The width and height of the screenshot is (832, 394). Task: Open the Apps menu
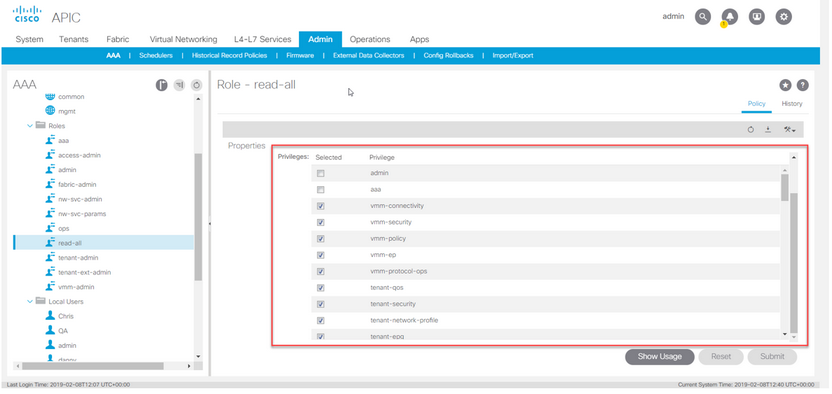[x=419, y=39]
